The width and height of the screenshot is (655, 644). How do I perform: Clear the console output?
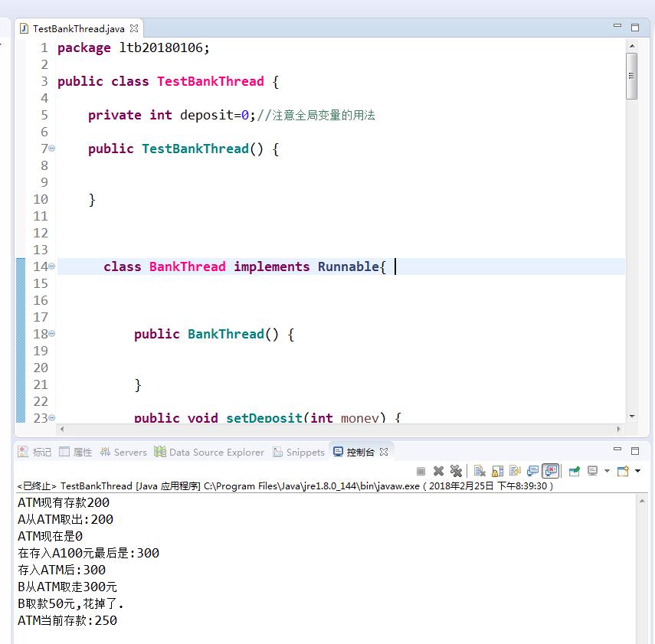pyautogui.click(x=480, y=471)
